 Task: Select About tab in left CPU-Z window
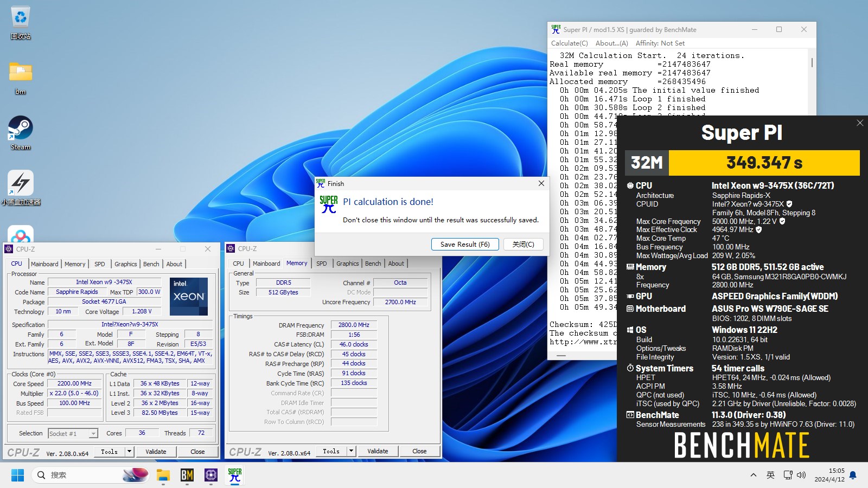(174, 264)
